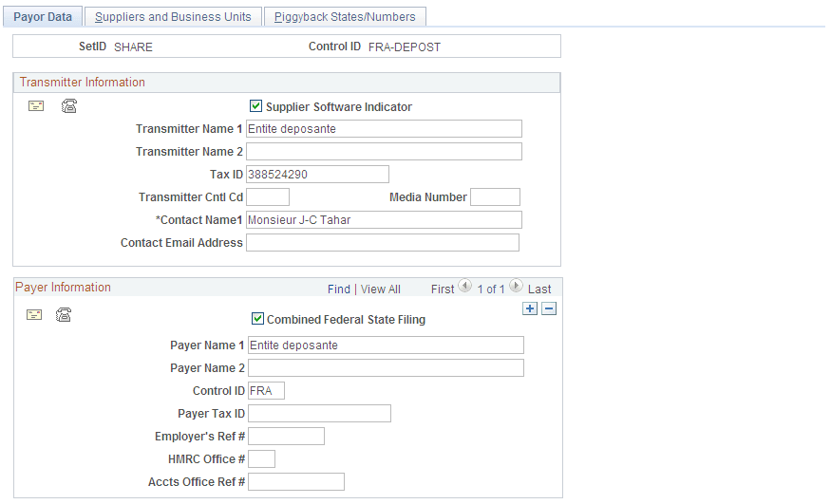The image size is (831, 504).
Task: Go to previous payer row arrow
Action: (464, 286)
